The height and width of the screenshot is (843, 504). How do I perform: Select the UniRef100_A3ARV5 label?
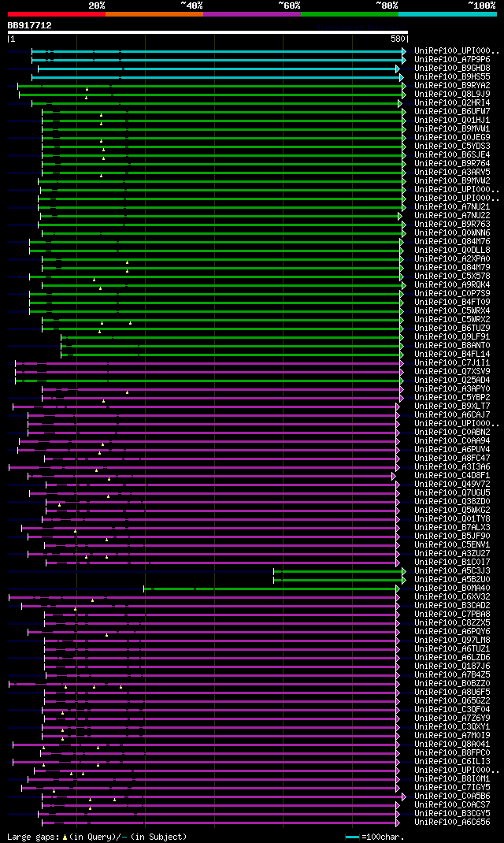click(452, 172)
